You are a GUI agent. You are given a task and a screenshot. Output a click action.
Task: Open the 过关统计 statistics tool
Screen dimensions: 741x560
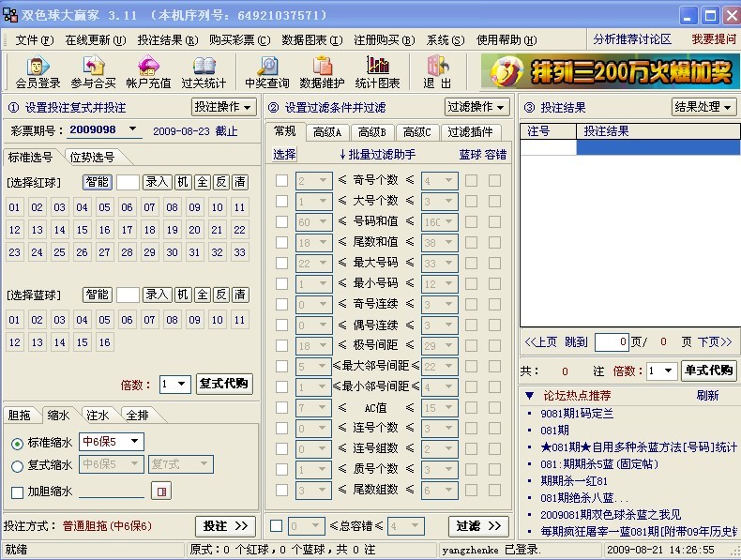click(x=204, y=72)
